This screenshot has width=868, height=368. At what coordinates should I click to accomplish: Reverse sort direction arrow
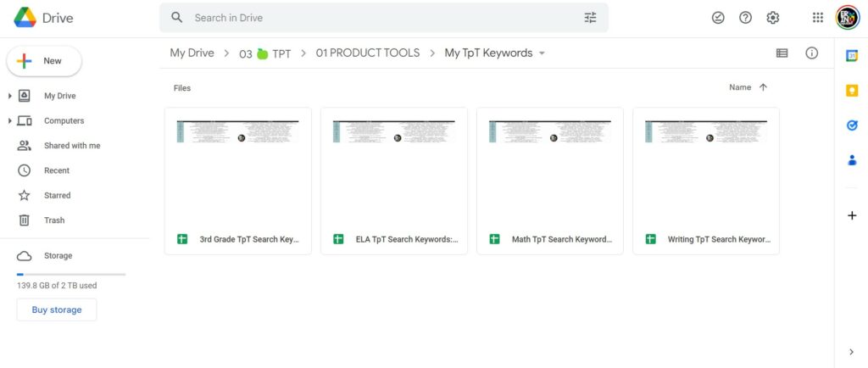point(764,87)
